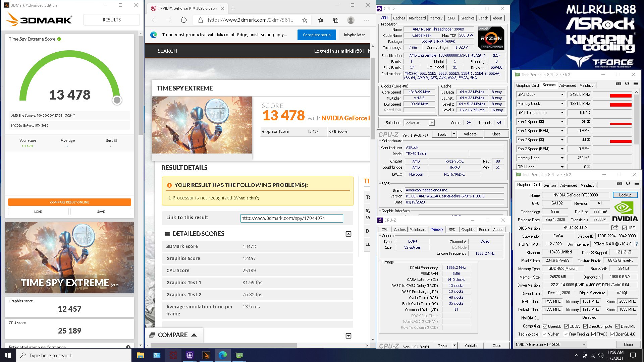Screen dimensions: 644x362
Task: Switch to SPD tab in top CPU-Z
Action: (x=451, y=18)
